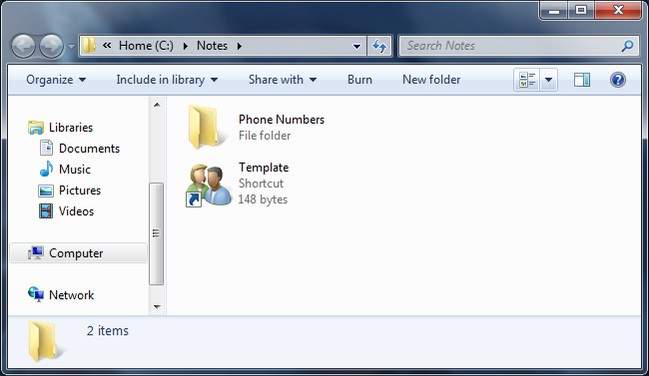This screenshot has height=376, width=649.
Task: Click the Pictures library icon
Action: 46,190
